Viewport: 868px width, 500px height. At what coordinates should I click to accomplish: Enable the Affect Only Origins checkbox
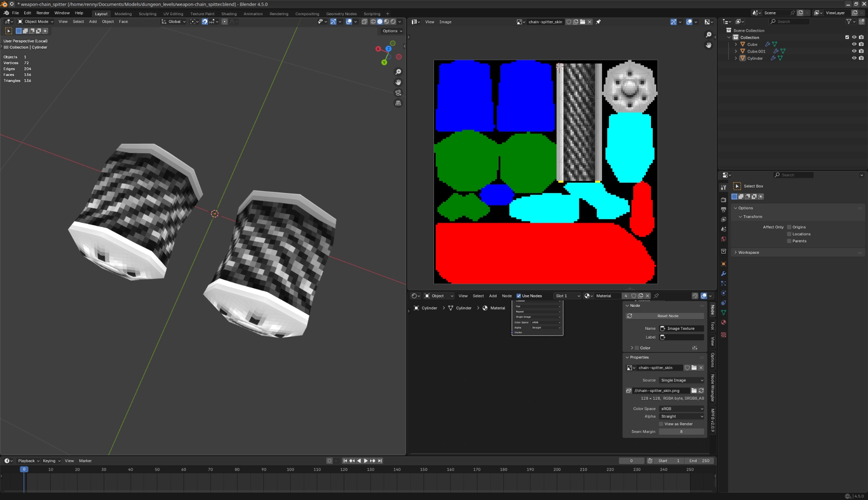click(x=789, y=227)
